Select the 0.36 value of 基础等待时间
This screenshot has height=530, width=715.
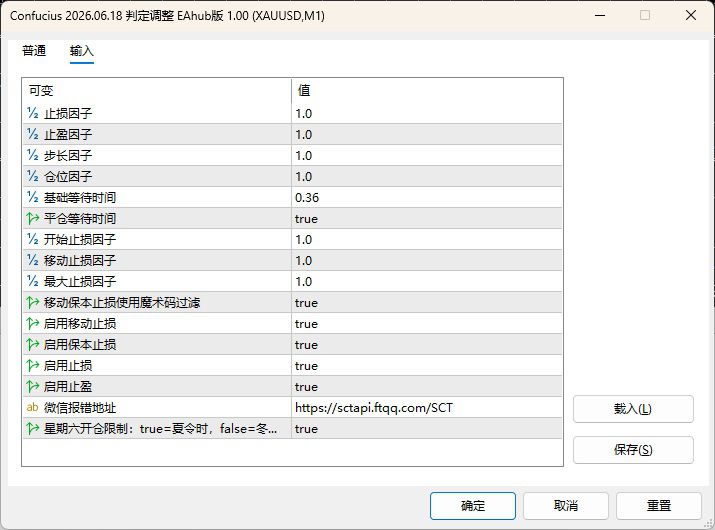426,197
